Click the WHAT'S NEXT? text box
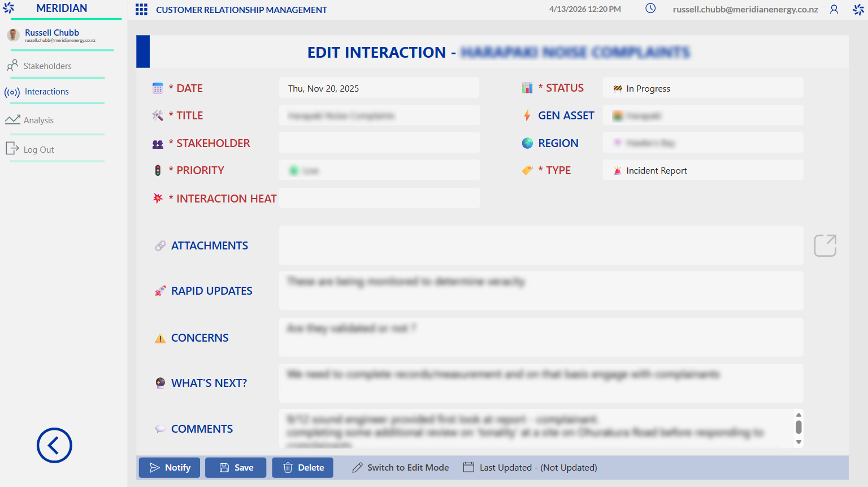The image size is (868, 487). (541, 383)
